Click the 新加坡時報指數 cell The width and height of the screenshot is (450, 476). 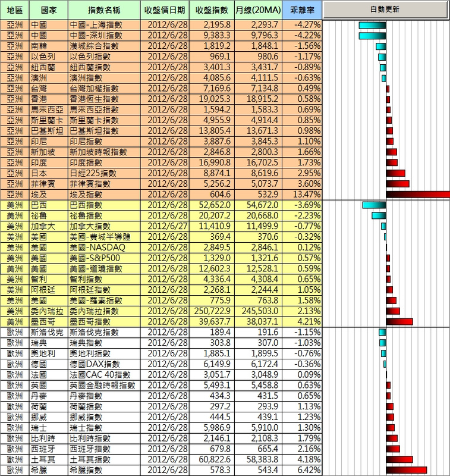point(104,152)
